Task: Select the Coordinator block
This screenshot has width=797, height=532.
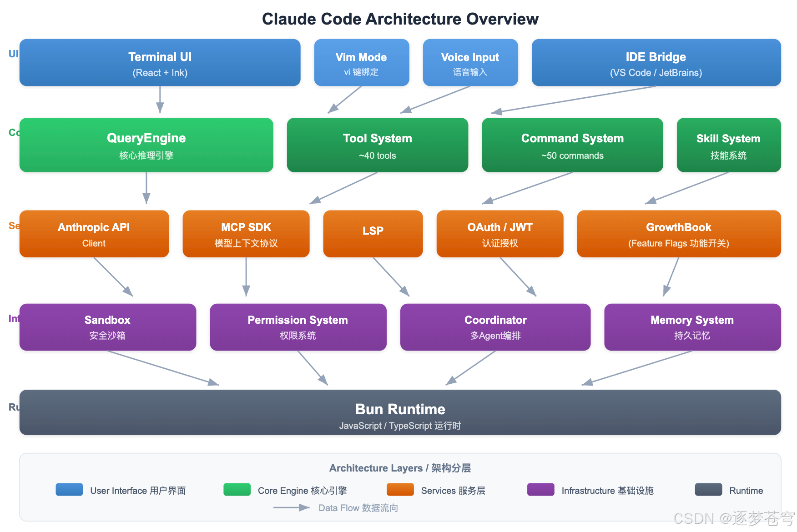Action: [495, 327]
